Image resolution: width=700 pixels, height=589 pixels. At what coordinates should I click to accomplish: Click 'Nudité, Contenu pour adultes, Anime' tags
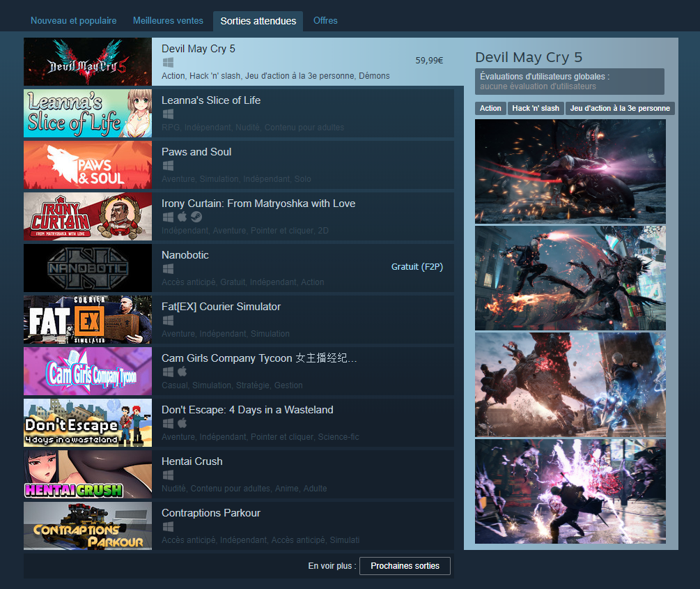pyautogui.click(x=244, y=489)
